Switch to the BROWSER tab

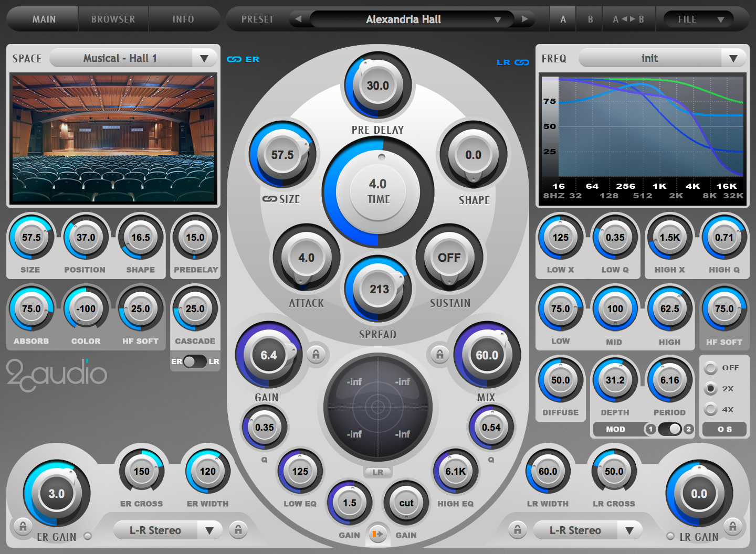tap(113, 19)
